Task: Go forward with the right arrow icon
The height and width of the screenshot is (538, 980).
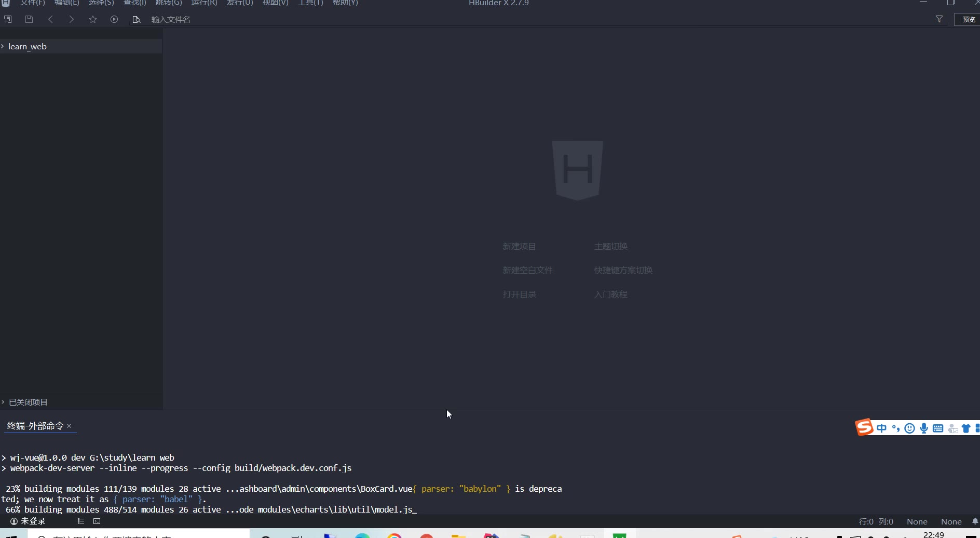Action: (x=72, y=19)
